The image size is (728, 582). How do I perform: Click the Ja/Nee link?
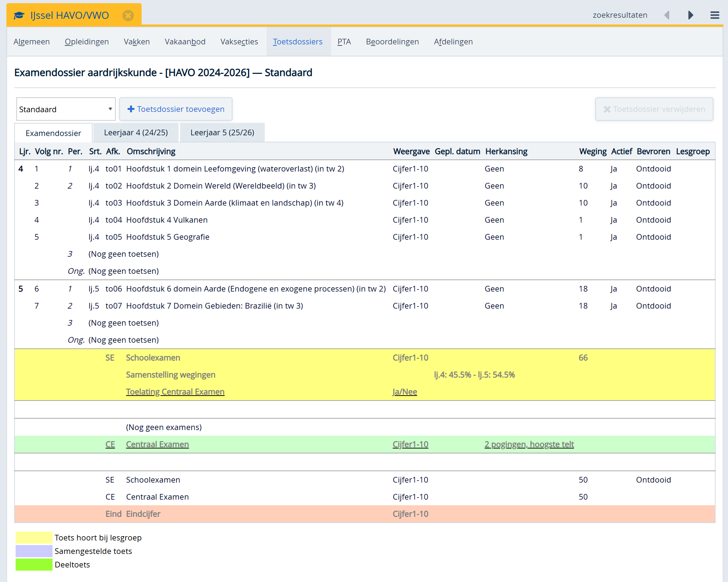[x=405, y=392]
